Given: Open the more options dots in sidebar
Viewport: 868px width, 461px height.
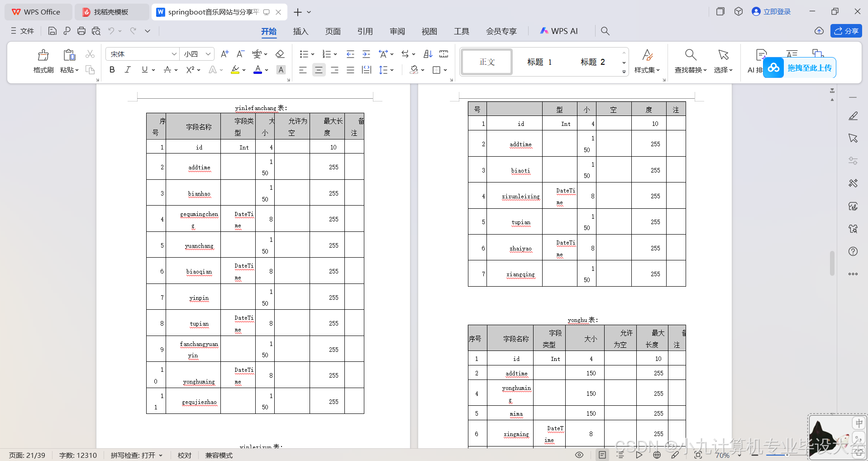Looking at the screenshot, I should 853,274.
